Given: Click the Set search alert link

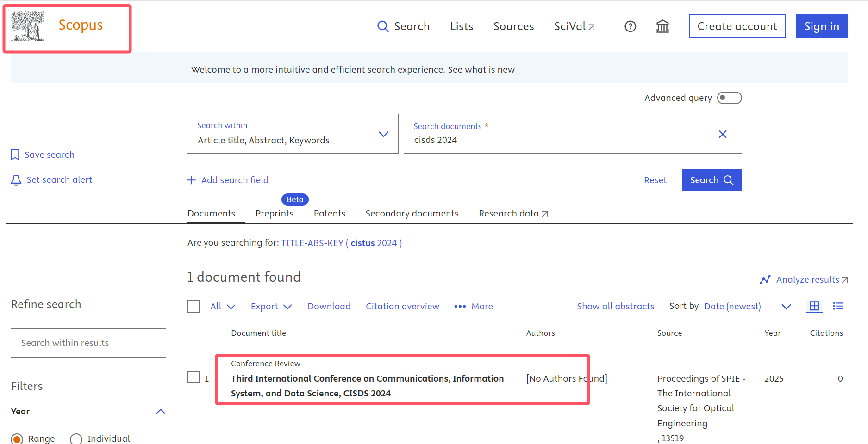Looking at the screenshot, I should coord(59,180).
